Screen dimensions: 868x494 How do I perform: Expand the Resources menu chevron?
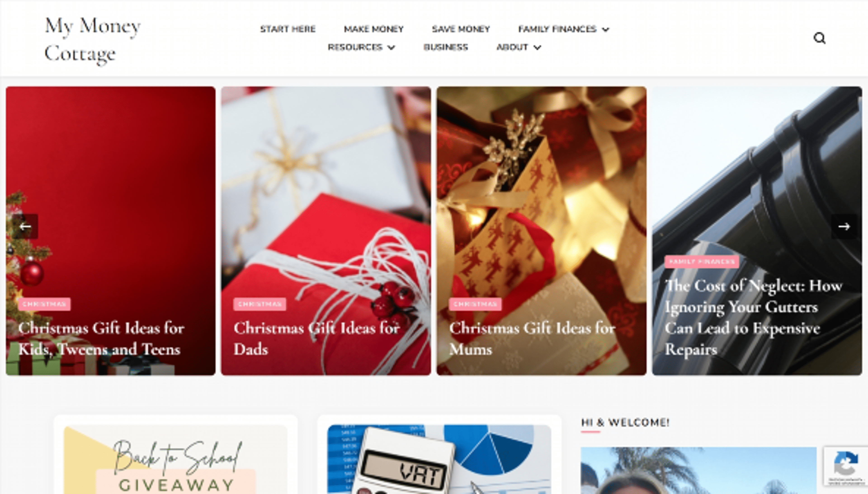[391, 47]
